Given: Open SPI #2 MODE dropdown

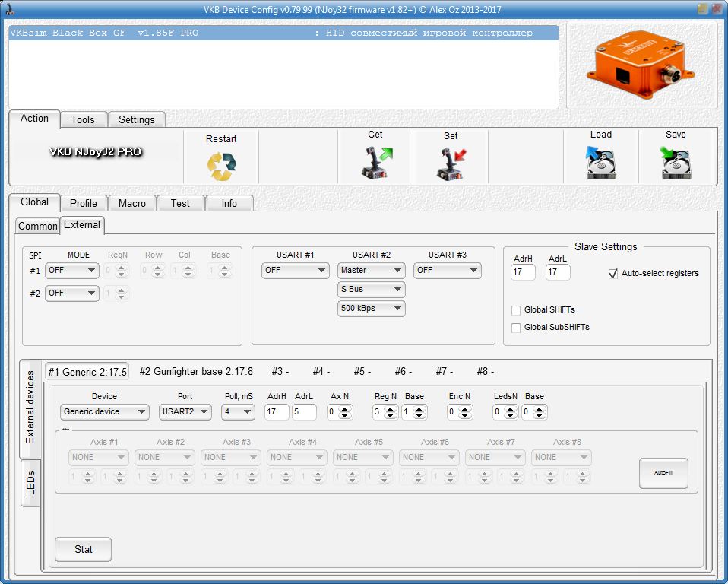Looking at the screenshot, I should click(72, 294).
